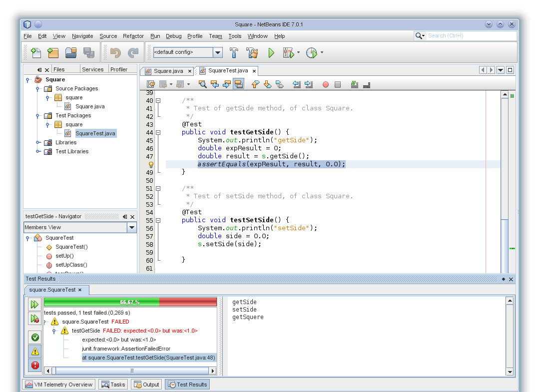Click the light bulb hint on line 48
The width and height of the screenshot is (535, 392).
click(151, 164)
